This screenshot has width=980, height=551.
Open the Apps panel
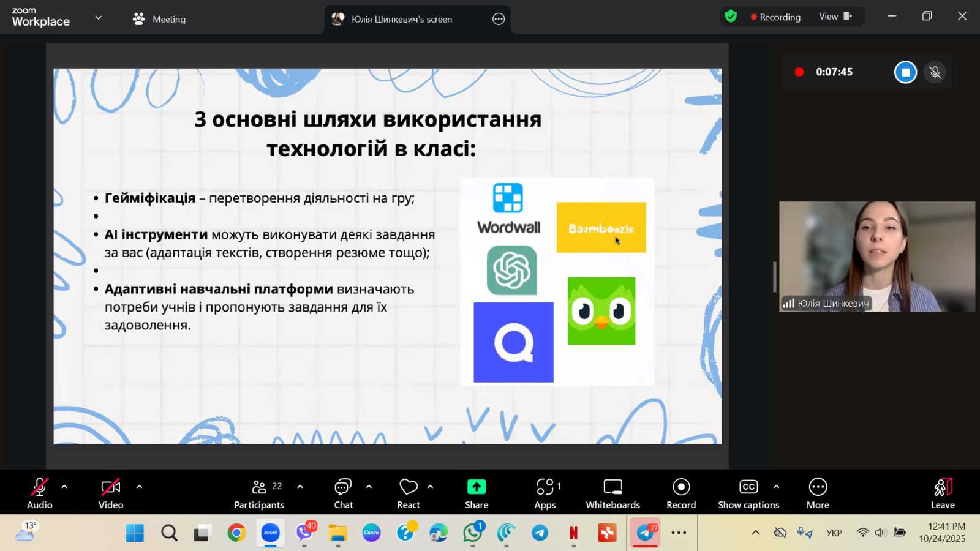[545, 493]
